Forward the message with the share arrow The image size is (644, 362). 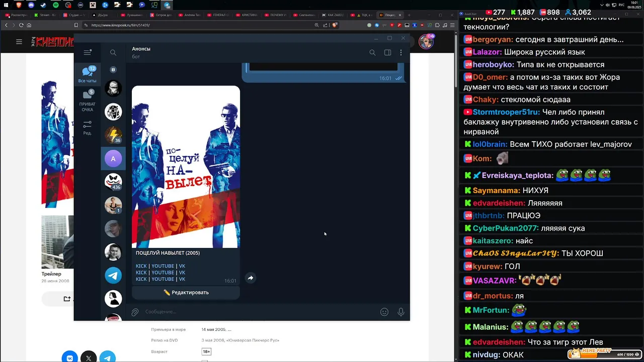pyautogui.click(x=250, y=278)
